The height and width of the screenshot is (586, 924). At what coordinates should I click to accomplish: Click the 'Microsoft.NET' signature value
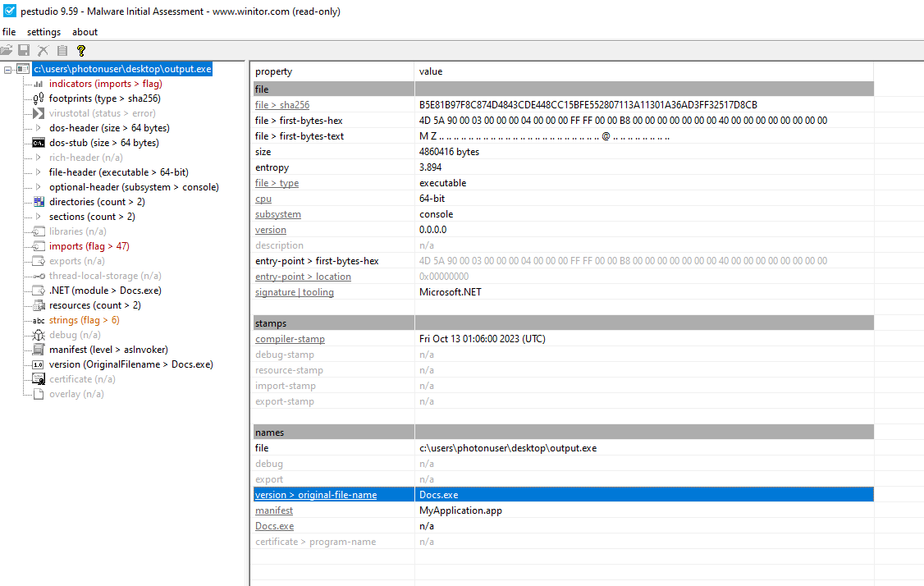pos(451,292)
